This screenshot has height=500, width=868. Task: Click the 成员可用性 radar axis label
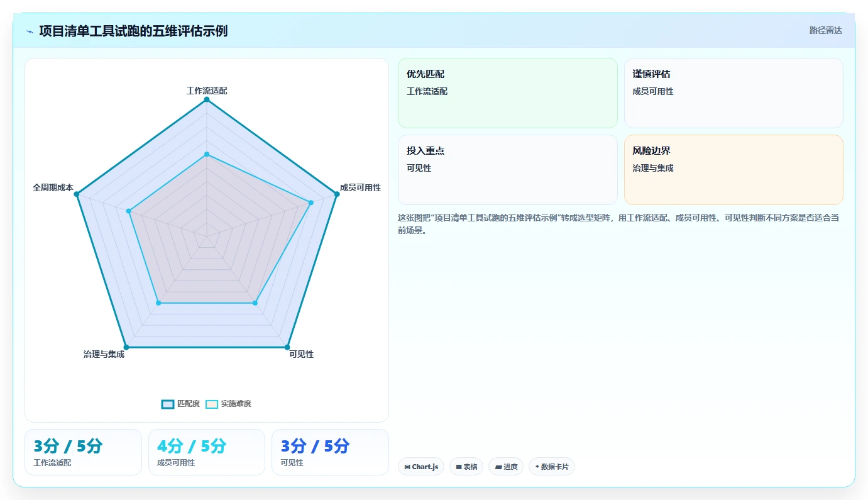point(360,187)
